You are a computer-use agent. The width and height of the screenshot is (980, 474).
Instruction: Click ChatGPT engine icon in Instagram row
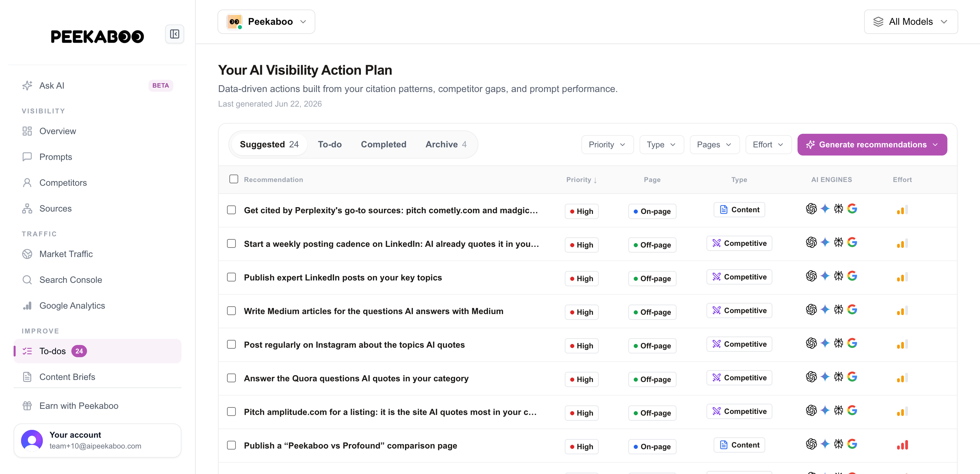[811, 343]
